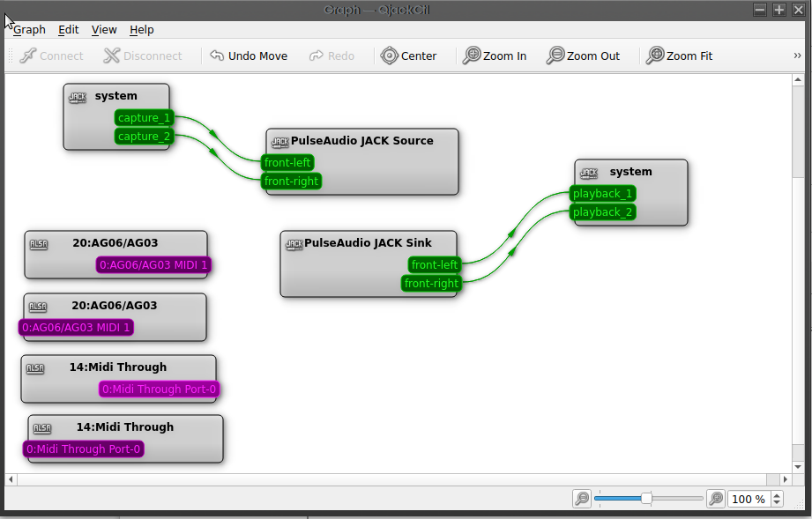812x519 pixels.
Task: Select right-aligned 0:Midi Through Port-0 port
Action: click(x=159, y=389)
